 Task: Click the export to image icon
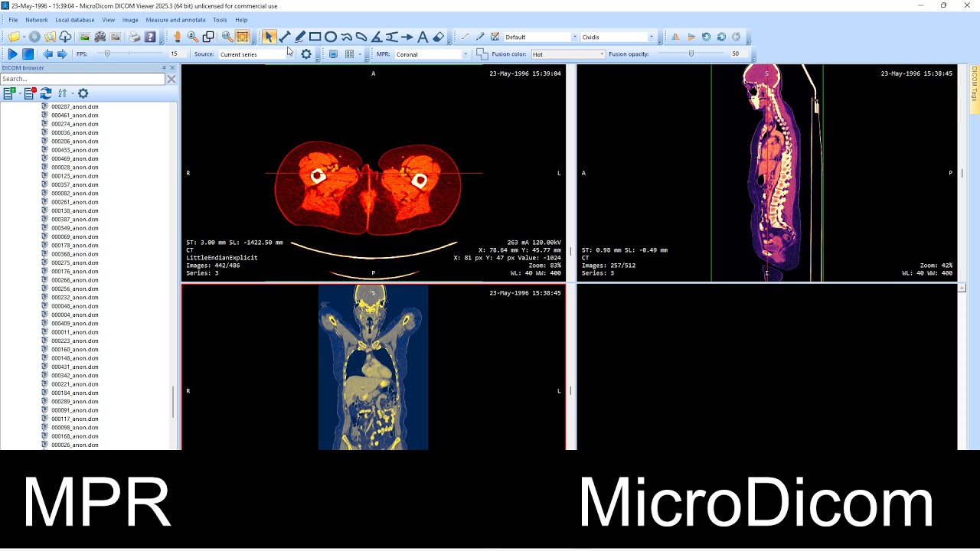pyautogui.click(x=85, y=37)
